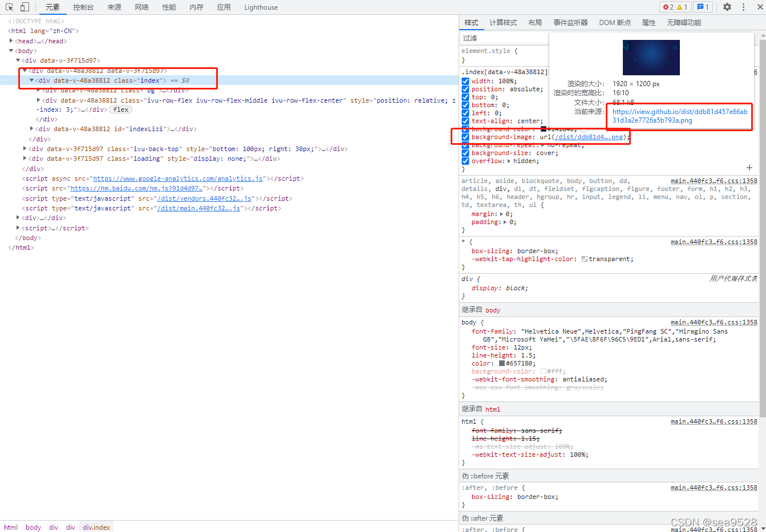This screenshot has width=766, height=532.
Task: Expand the indexLizi div node
Action: coord(31,129)
